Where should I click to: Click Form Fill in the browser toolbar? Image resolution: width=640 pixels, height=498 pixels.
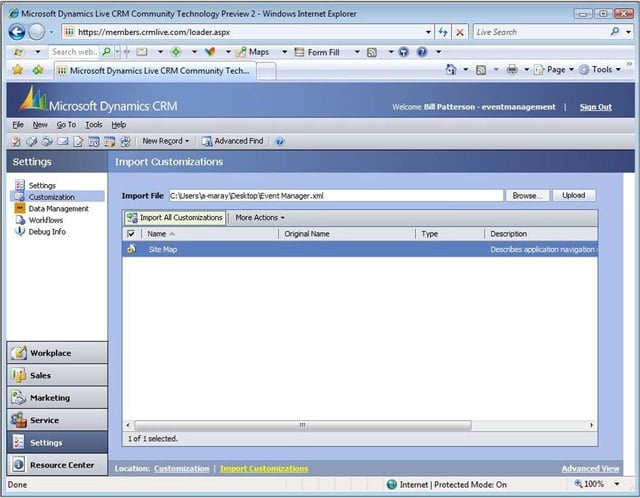pos(318,52)
